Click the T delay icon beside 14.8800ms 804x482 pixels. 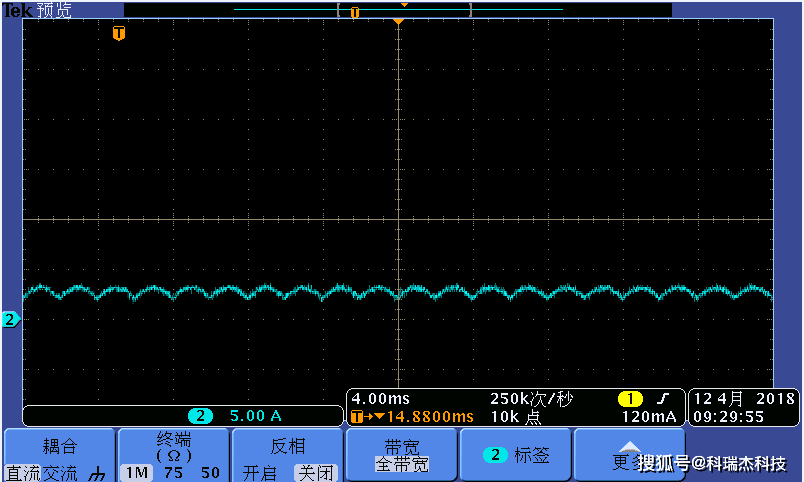(357, 416)
